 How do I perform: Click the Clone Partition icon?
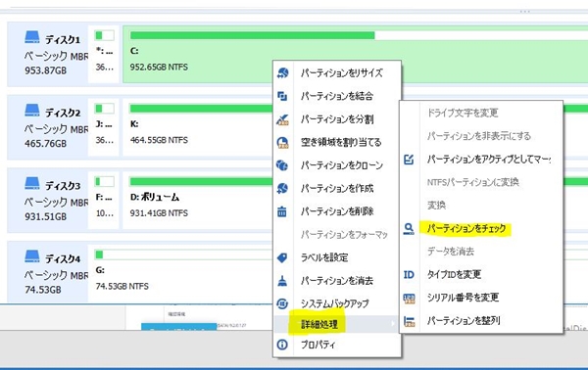282,165
